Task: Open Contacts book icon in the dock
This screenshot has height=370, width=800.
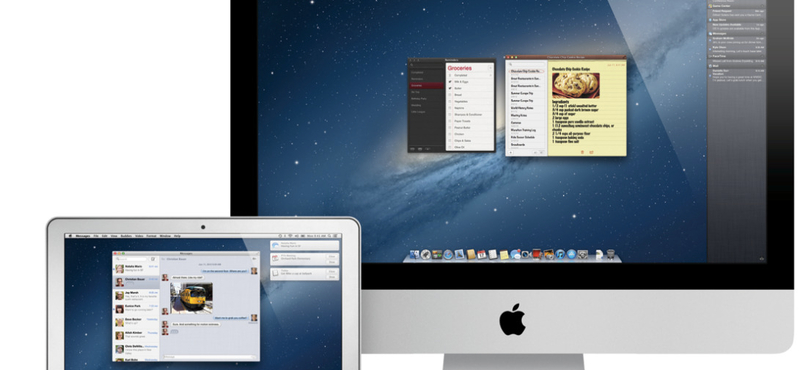Action: point(471,254)
